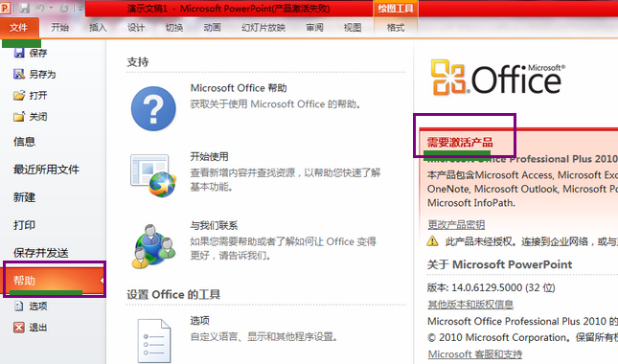618x364 pixels.
Task: Click the Undo arrow in quick access toolbar
Action: 40,8
